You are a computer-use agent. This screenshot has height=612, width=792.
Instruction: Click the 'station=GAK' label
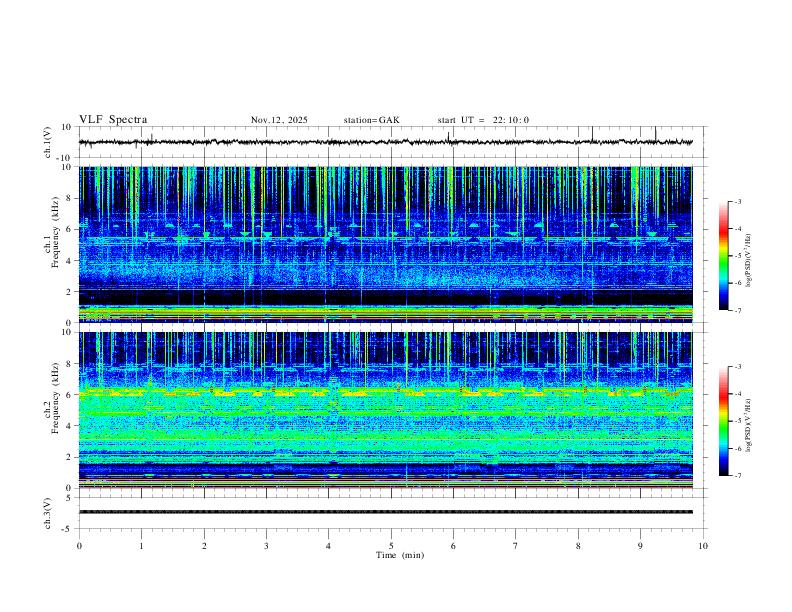point(372,120)
